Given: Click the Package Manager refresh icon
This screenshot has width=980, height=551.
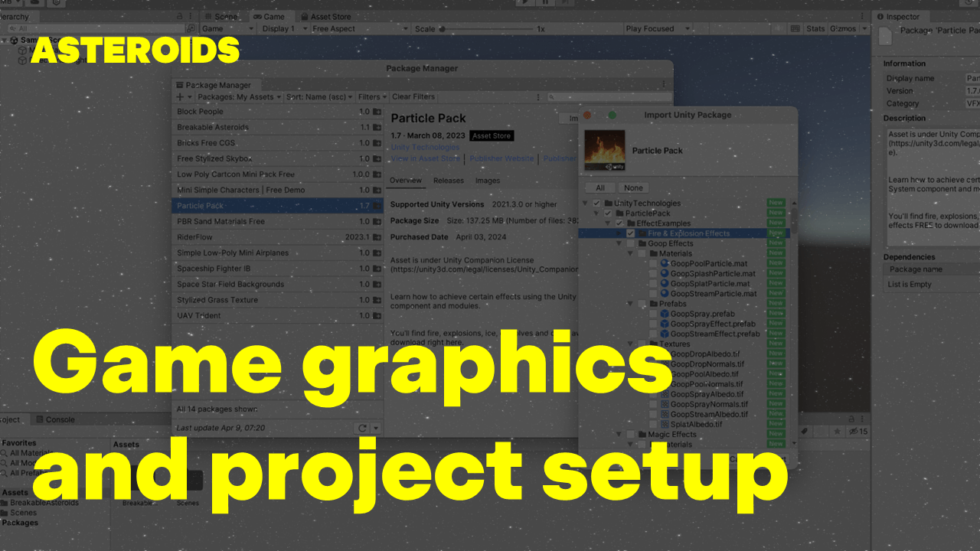Looking at the screenshot, I should point(363,429).
